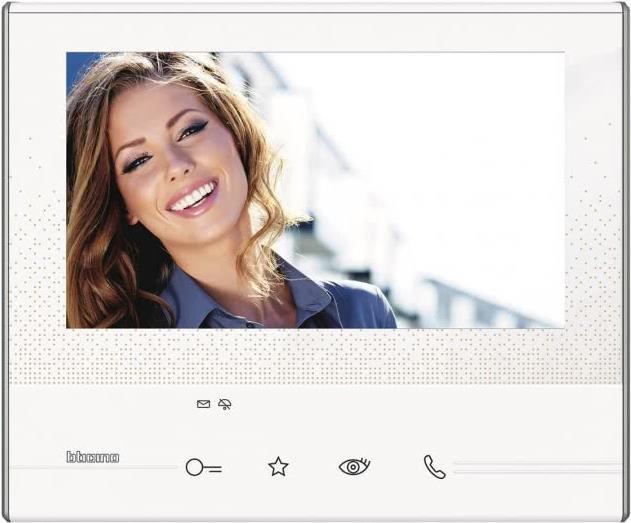Open the envelope message indicator
631x523 pixels.
coord(204,404)
